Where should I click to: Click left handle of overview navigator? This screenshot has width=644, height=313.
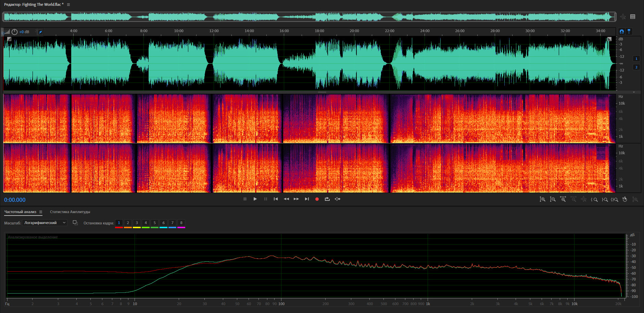[x=4, y=16]
